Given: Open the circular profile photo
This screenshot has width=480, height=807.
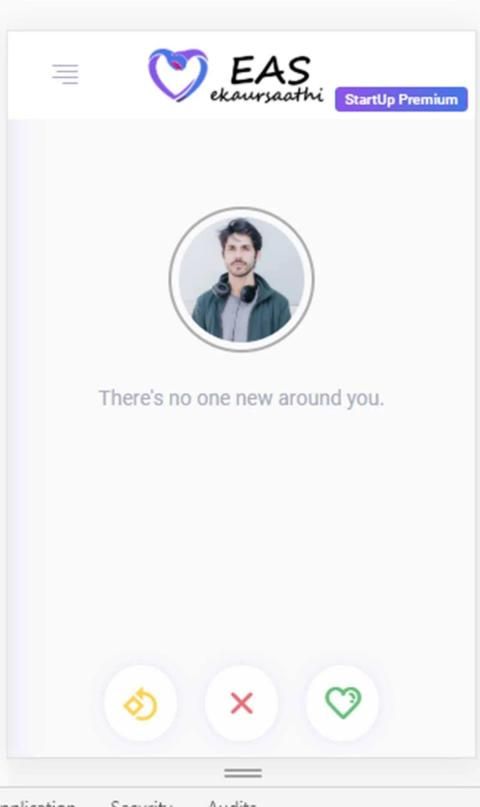Looking at the screenshot, I should point(241,279).
